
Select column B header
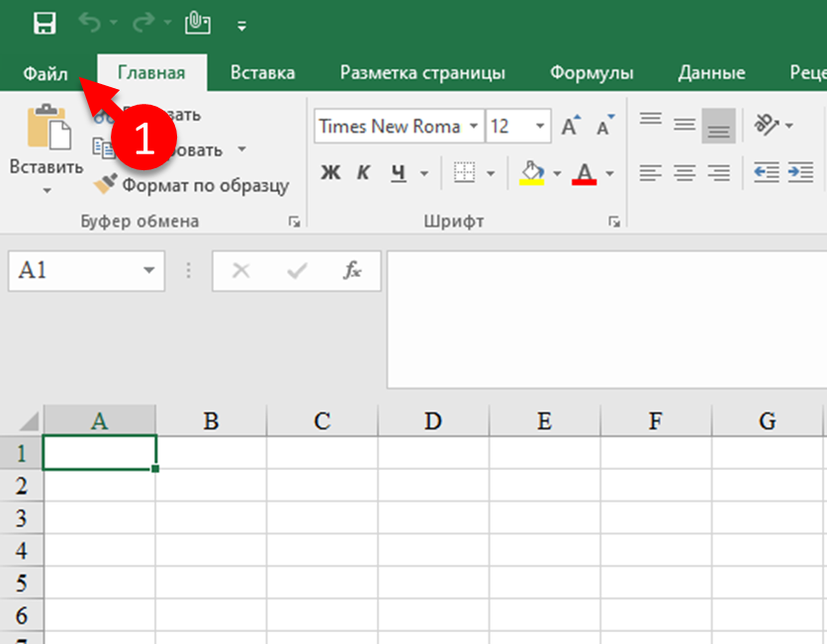pos(211,420)
